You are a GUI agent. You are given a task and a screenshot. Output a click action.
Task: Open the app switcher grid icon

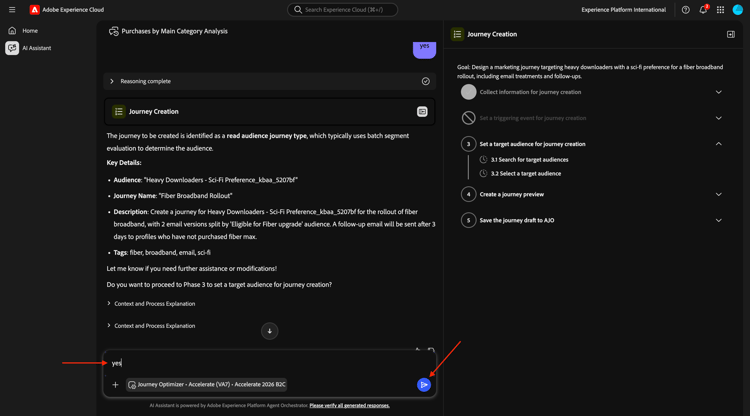pos(720,10)
